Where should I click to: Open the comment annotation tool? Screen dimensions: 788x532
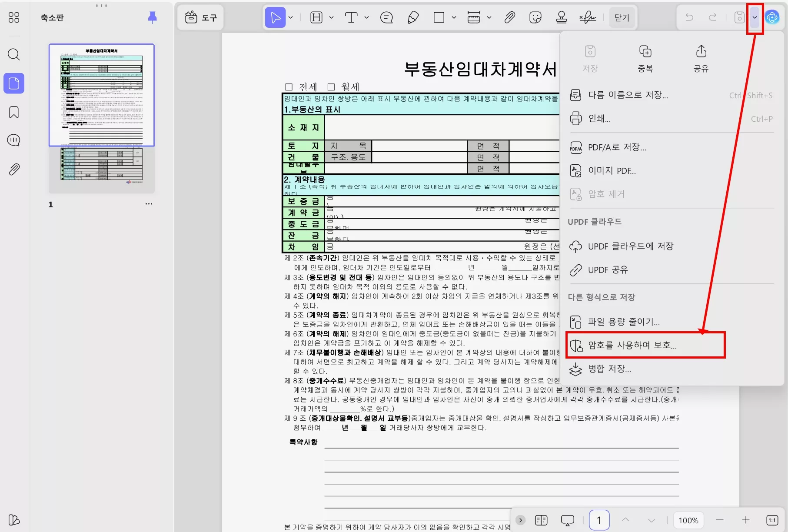[386, 17]
